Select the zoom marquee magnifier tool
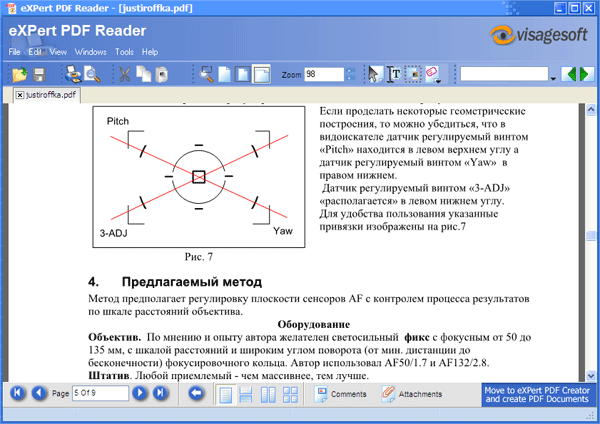600x424 pixels. tap(206, 74)
